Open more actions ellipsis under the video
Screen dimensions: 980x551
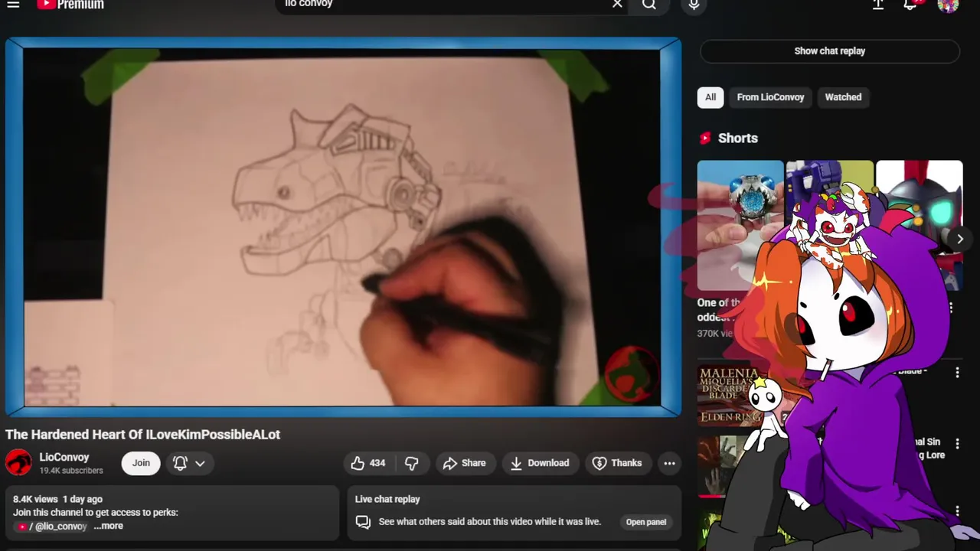[669, 463]
